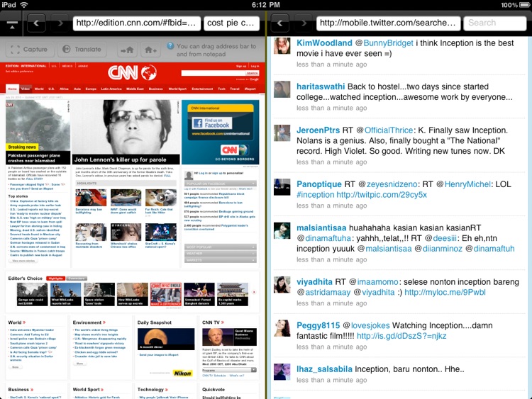The width and height of the screenshot is (532, 399).
Task: Go back in the left CNN browser pane
Action: (37, 23)
